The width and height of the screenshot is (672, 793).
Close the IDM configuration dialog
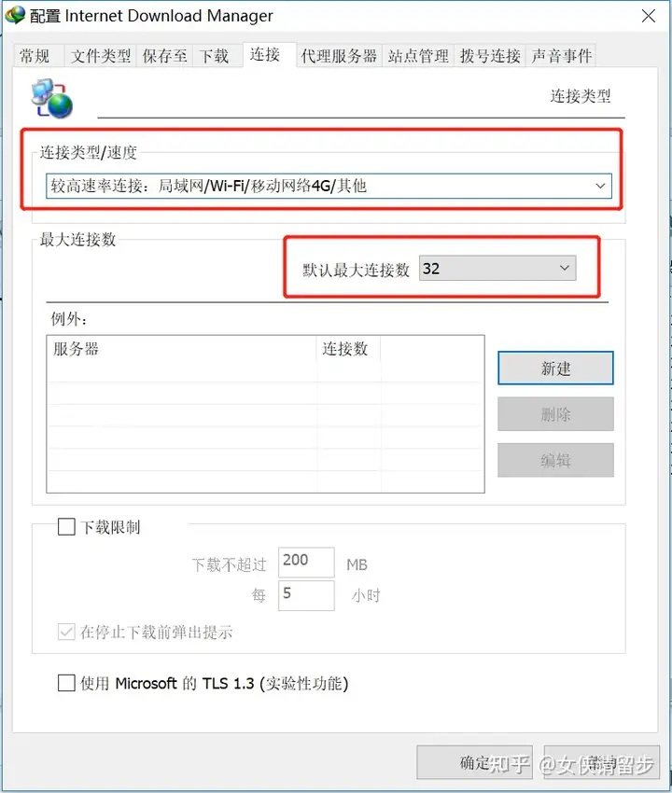(649, 16)
